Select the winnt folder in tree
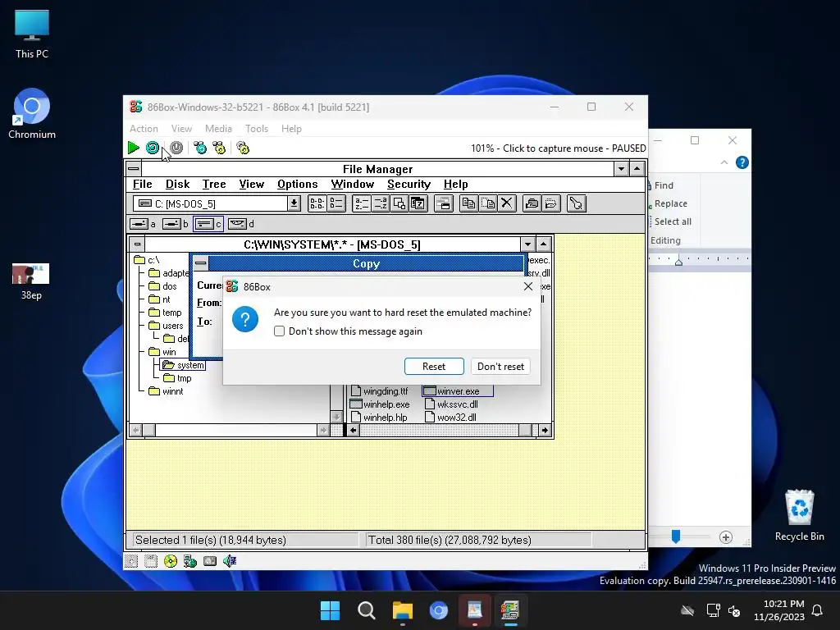The width and height of the screenshot is (840, 630). [x=166, y=391]
